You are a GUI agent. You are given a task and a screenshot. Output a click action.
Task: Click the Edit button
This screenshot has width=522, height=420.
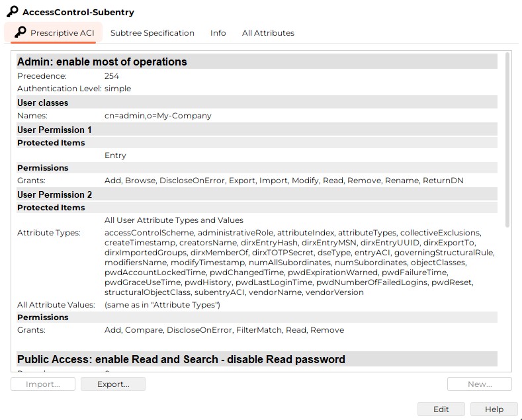[x=441, y=409]
